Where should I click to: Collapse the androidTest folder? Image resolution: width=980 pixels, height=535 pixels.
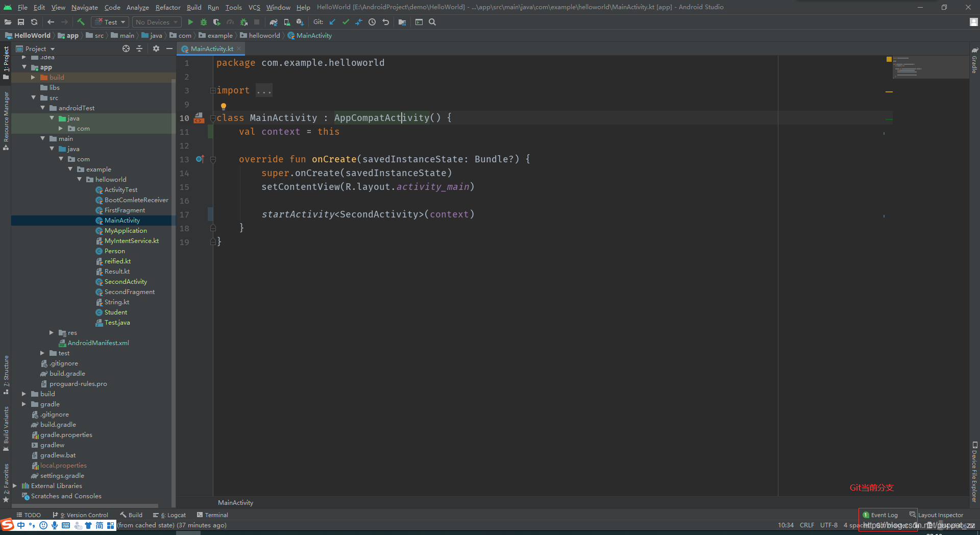42,108
